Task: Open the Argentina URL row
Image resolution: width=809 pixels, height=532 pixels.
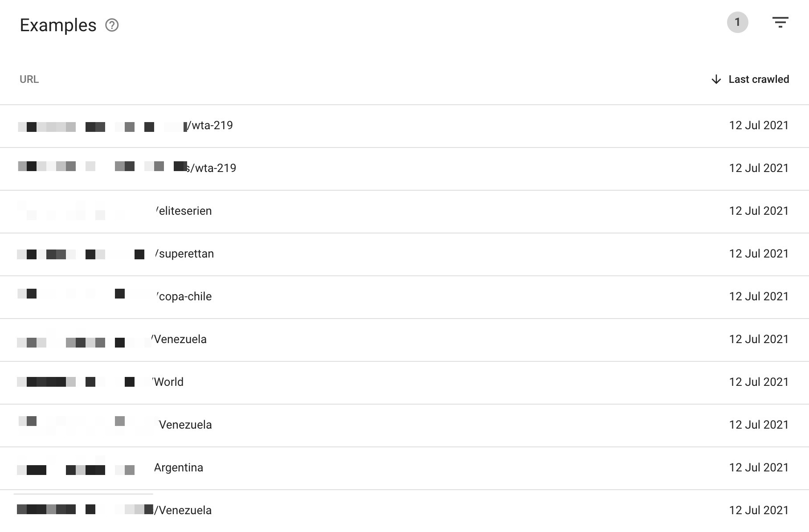Action: click(x=178, y=468)
